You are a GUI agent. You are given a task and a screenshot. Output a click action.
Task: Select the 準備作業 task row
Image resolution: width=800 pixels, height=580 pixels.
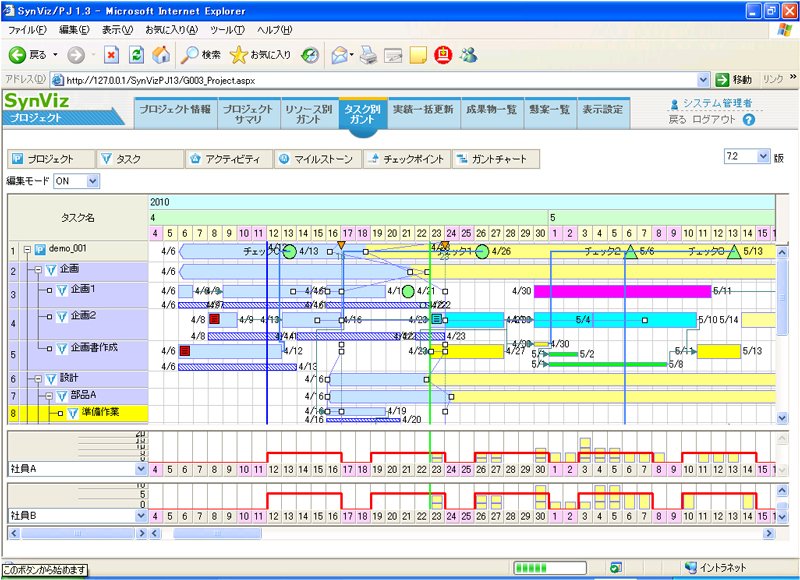78,414
